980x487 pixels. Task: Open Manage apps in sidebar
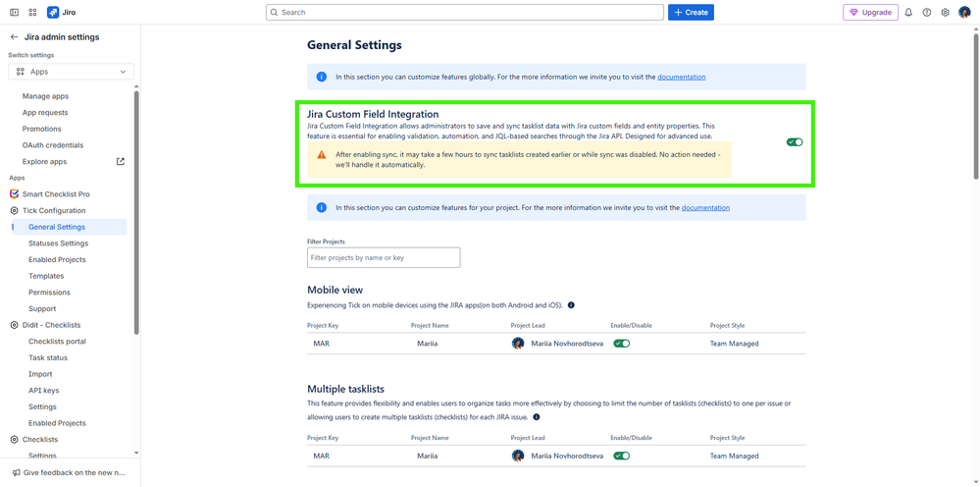[46, 96]
